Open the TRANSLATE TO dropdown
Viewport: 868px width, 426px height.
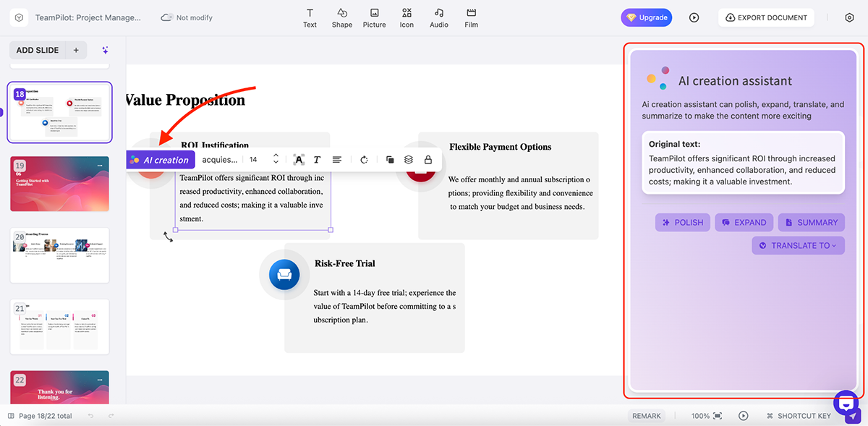(x=798, y=245)
